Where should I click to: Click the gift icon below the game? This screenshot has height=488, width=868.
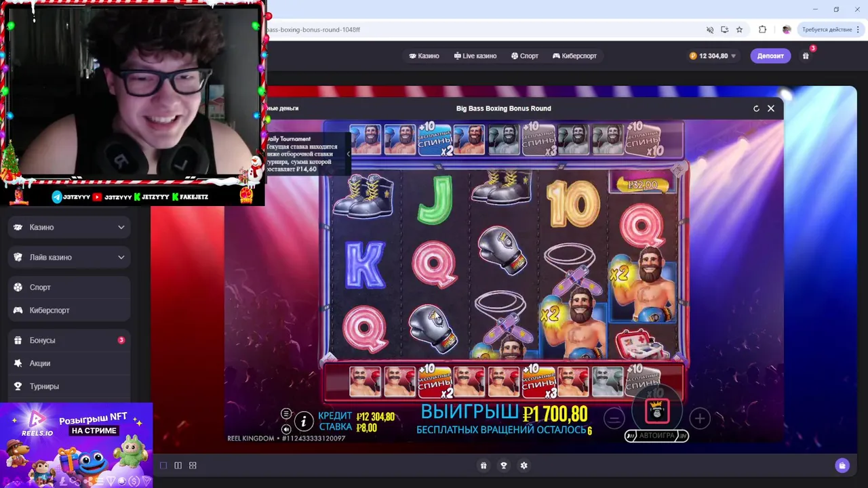pos(484,466)
